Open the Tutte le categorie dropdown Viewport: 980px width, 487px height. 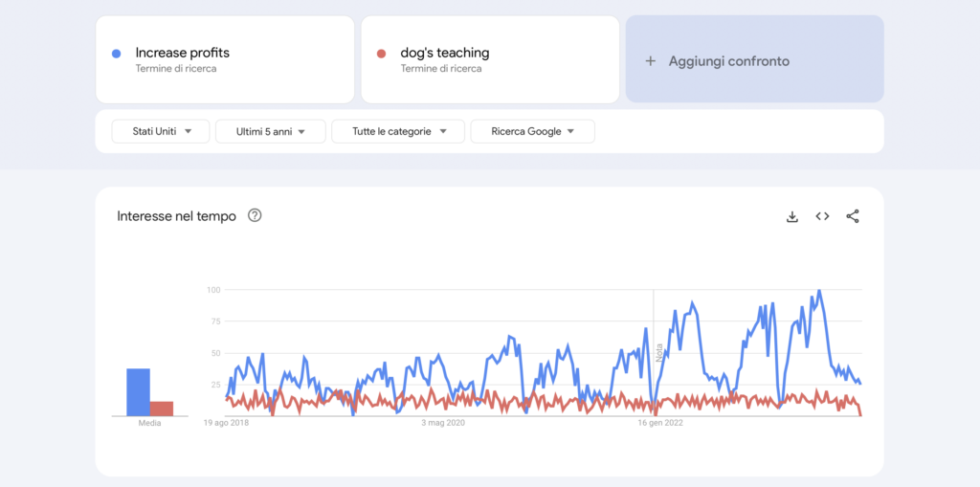click(x=397, y=131)
